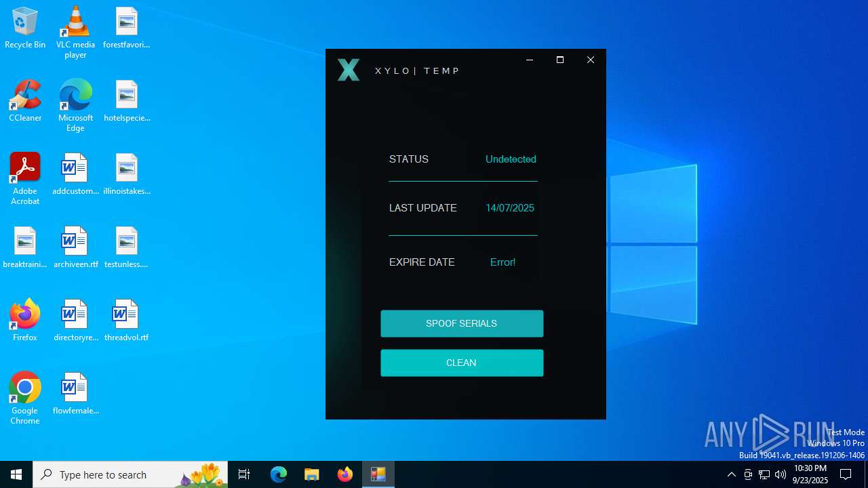Select the Microsoft Edge desktop shortcut
This screenshot has height=488, width=868.
[x=75, y=106]
